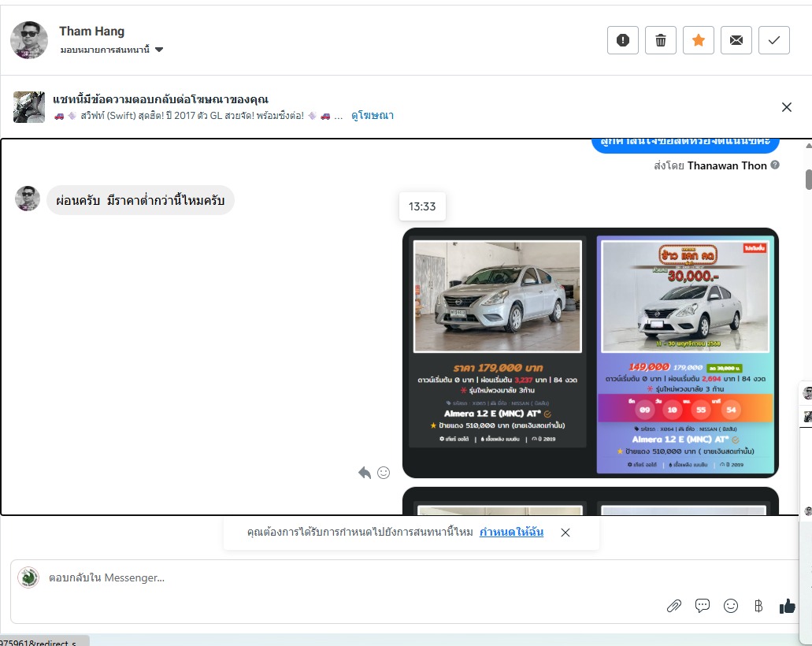Image resolution: width=812 pixels, height=646 pixels.
Task: Open the ดูโฆษณา view ad link
Action: (x=373, y=116)
